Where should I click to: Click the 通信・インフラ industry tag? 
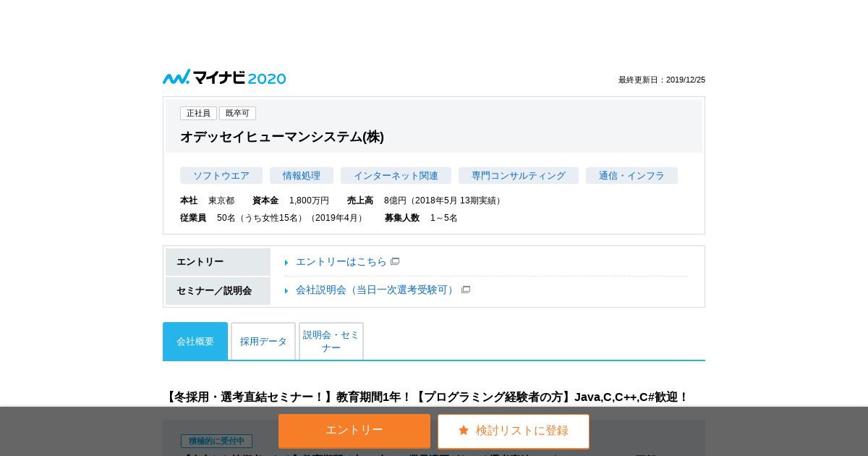click(x=631, y=175)
